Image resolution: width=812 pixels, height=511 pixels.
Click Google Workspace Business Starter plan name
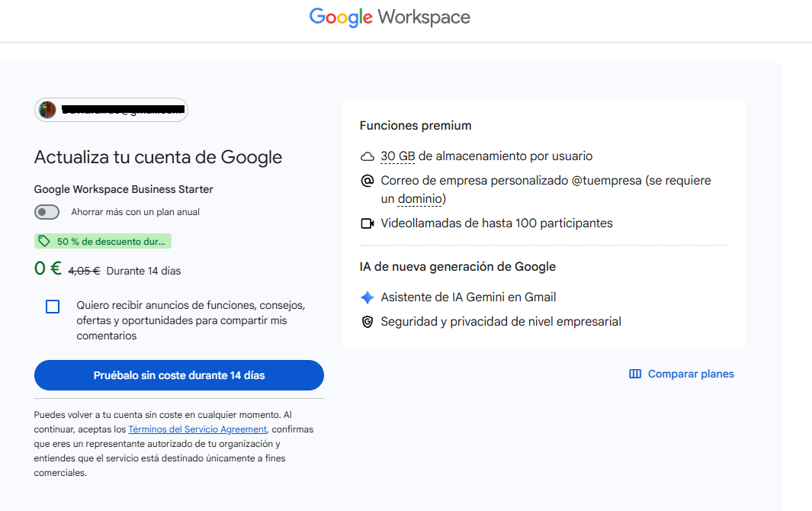[x=124, y=189]
